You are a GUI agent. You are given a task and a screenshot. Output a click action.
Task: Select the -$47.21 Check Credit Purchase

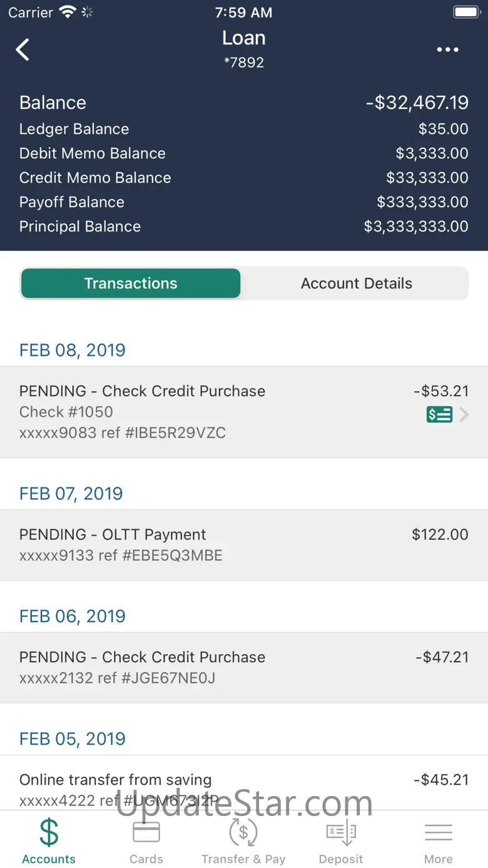(244, 667)
